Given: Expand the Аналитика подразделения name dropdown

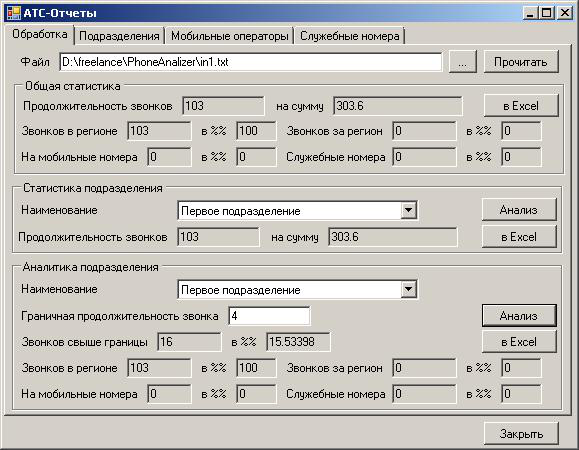Looking at the screenshot, I should point(408,289).
